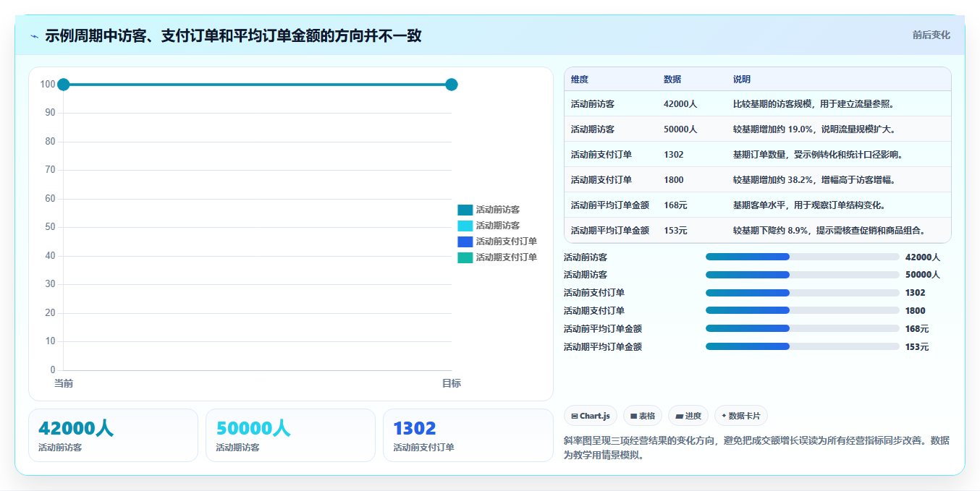This screenshot has height=491, width=980.
Task: Click the 说明 table column header
Action: tap(742, 80)
